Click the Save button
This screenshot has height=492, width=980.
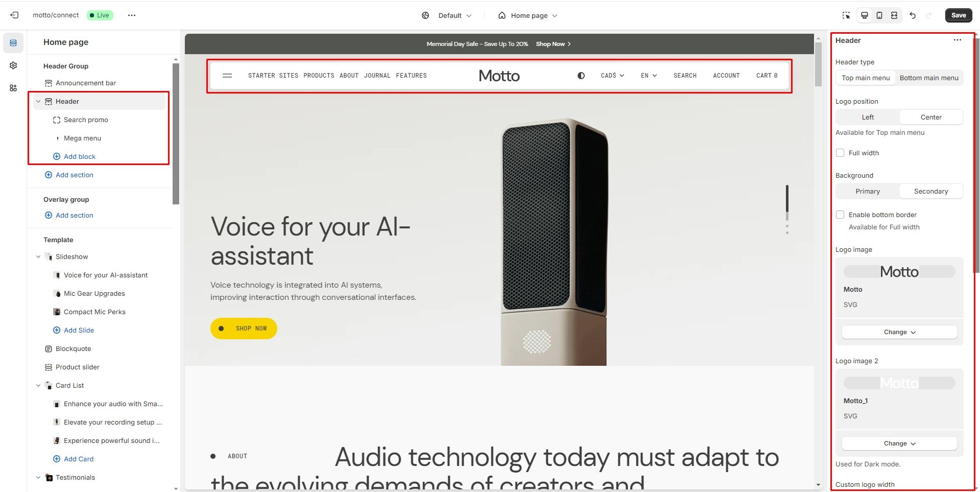pyautogui.click(x=959, y=15)
